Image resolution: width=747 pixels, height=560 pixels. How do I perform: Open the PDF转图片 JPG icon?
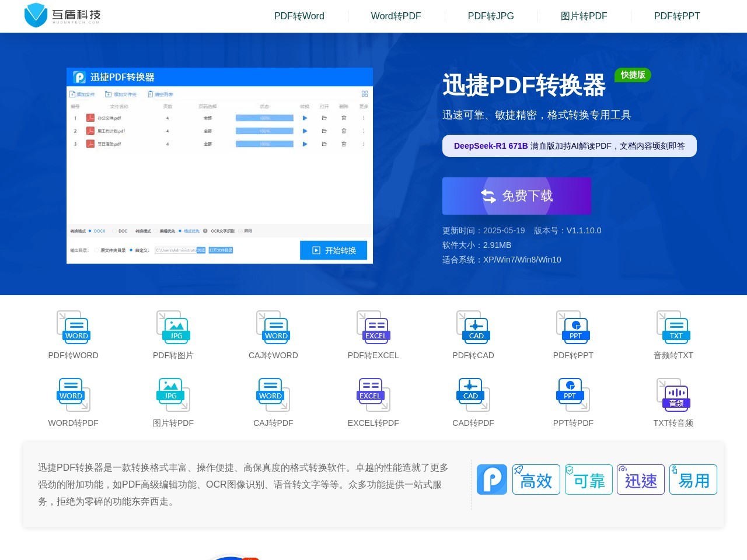[173, 327]
